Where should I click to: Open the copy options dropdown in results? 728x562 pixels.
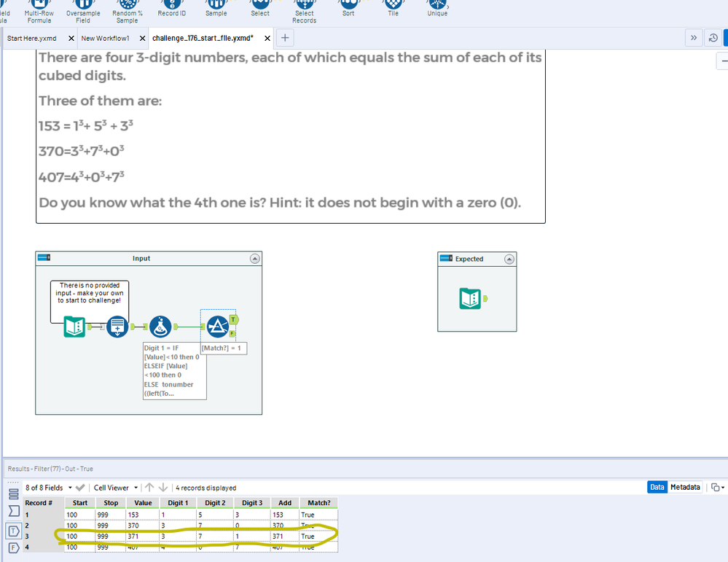click(x=718, y=487)
